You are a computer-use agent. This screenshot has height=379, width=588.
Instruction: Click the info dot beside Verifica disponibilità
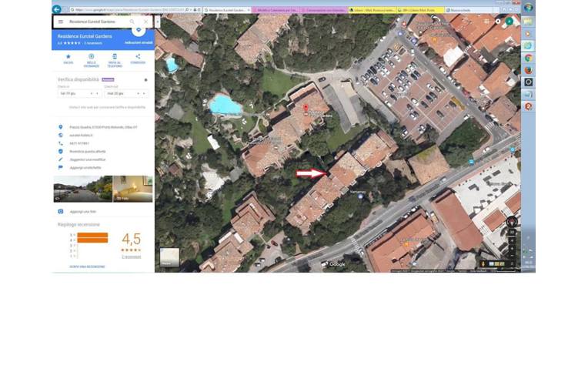[x=146, y=80]
